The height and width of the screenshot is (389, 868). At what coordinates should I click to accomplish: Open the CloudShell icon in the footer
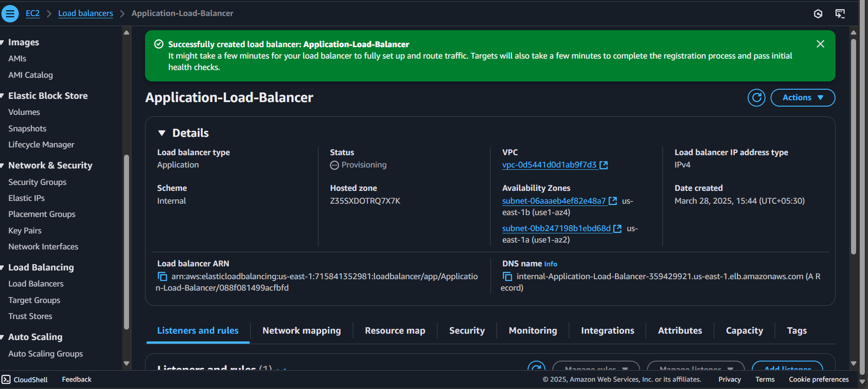pos(6,379)
